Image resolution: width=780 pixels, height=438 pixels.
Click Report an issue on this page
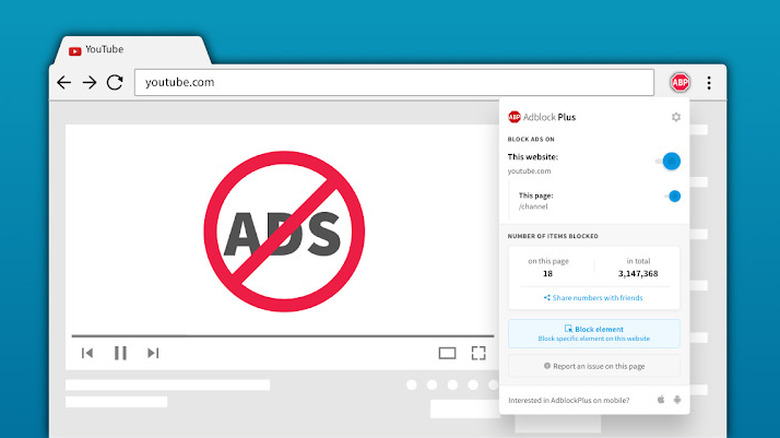(x=594, y=366)
